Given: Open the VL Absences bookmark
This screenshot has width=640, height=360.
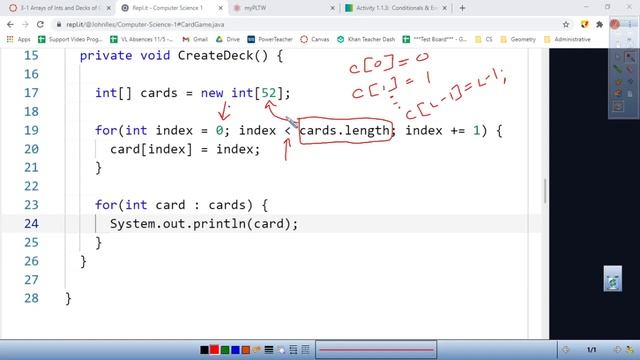Looking at the screenshot, I should (x=142, y=39).
